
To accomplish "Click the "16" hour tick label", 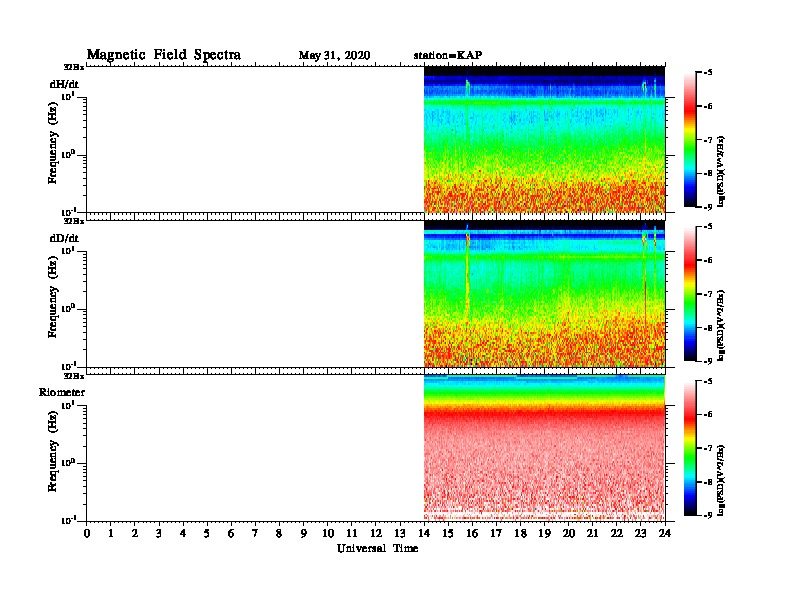I will (472, 533).
